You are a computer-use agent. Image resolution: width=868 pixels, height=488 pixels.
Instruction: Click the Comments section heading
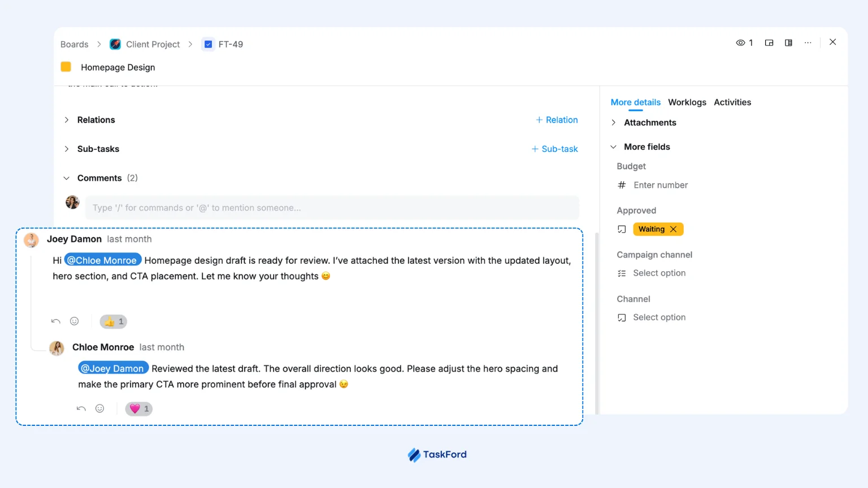(x=99, y=178)
